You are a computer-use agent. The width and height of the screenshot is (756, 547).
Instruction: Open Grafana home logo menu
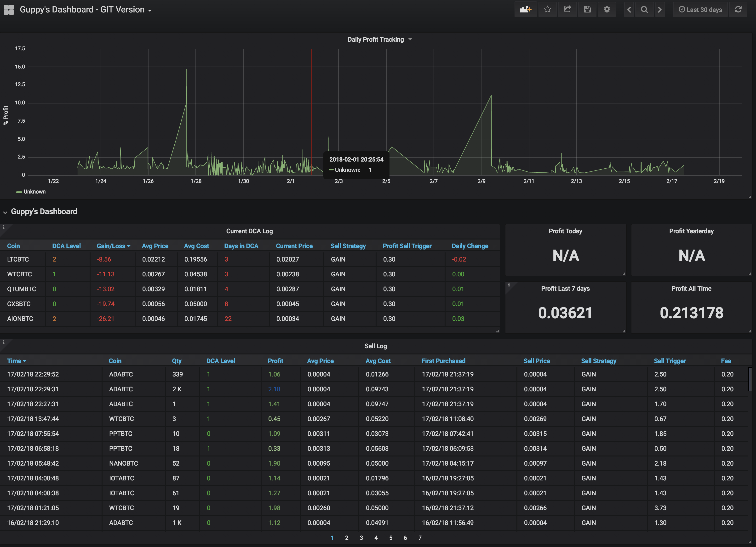click(9, 10)
